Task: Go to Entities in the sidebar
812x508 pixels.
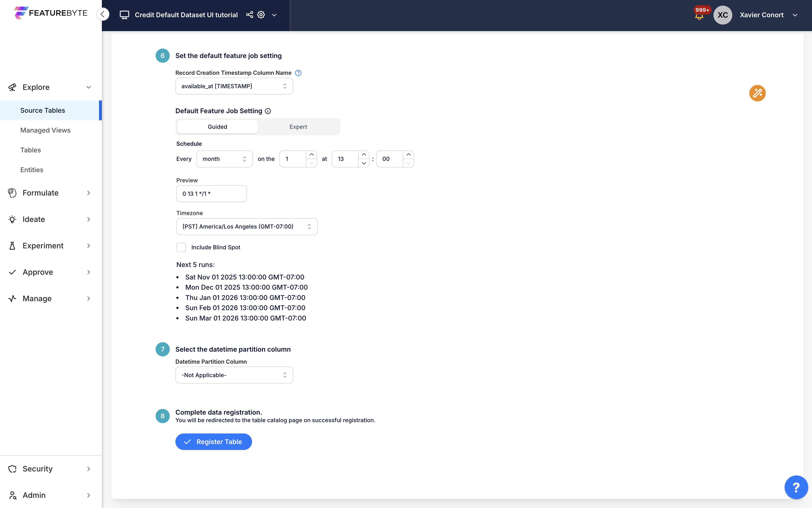Action: (32, 170)
